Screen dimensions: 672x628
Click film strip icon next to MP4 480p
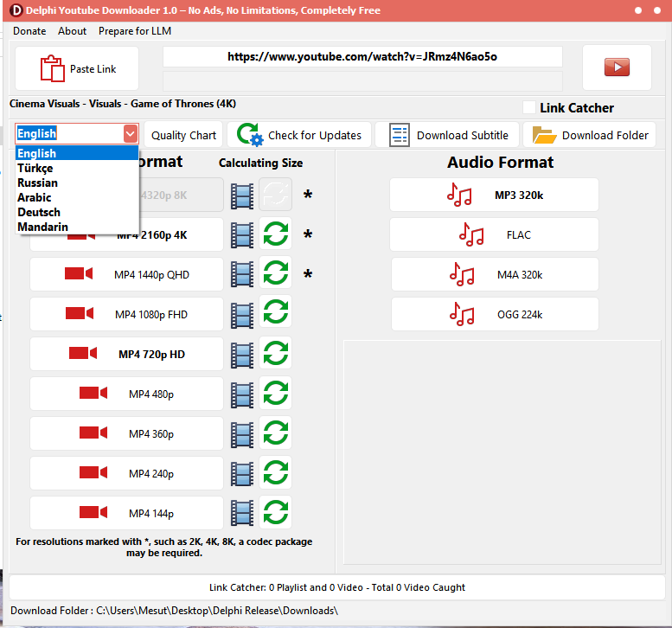[242, 394]
